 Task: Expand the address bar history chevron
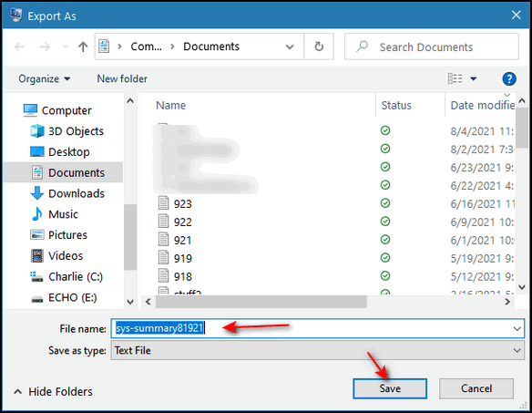click(x=290, y=46)
